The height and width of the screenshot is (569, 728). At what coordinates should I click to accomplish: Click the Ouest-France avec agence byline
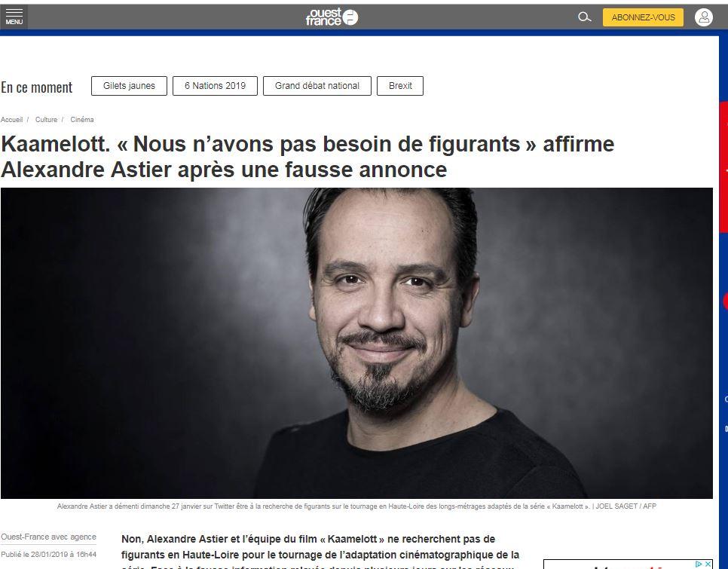[x=49, y=537]
